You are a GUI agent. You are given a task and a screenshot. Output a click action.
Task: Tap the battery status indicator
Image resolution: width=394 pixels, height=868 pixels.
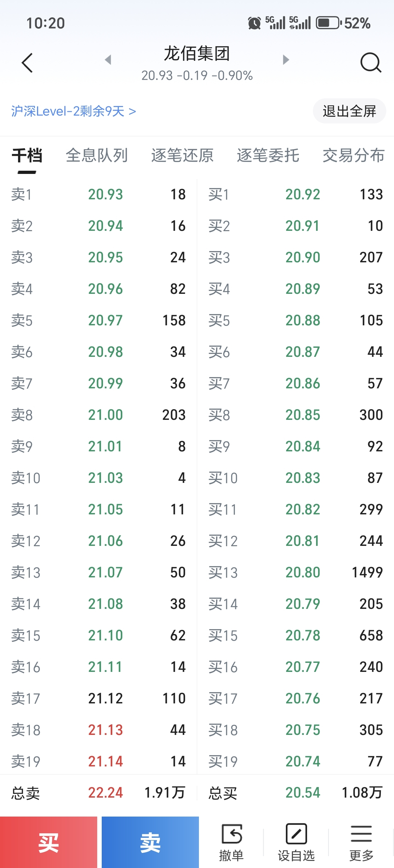pos(328,23)
